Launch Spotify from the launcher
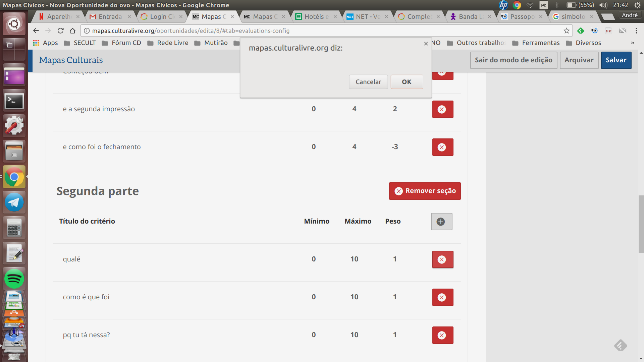 [x=14, y=279]
